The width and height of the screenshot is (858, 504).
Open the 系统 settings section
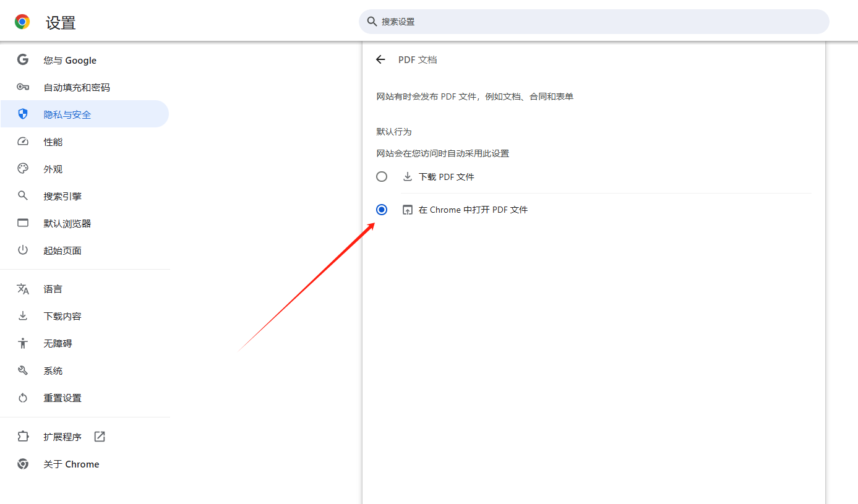pos(85,370)
